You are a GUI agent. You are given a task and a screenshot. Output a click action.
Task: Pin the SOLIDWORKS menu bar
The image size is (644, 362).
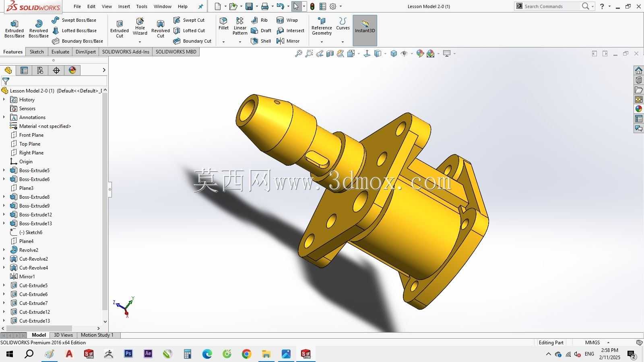click(201, 6)
